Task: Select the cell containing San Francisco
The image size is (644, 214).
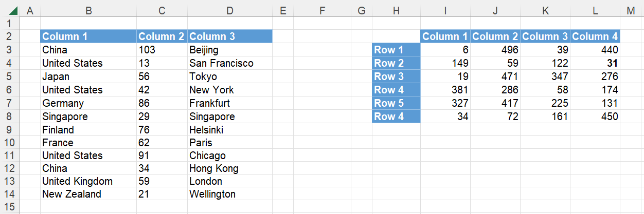Action: [229, 63]
